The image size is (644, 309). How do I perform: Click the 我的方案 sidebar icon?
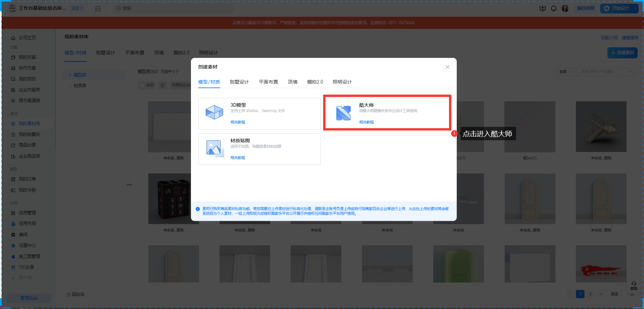tap(13, 57)
